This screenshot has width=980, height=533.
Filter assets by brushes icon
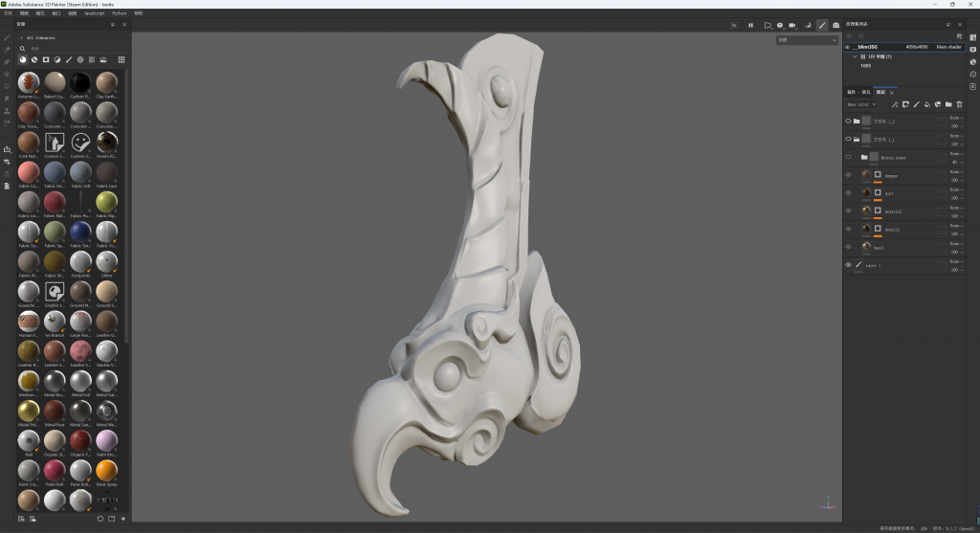pyautogui.click(x=69, y=59)
